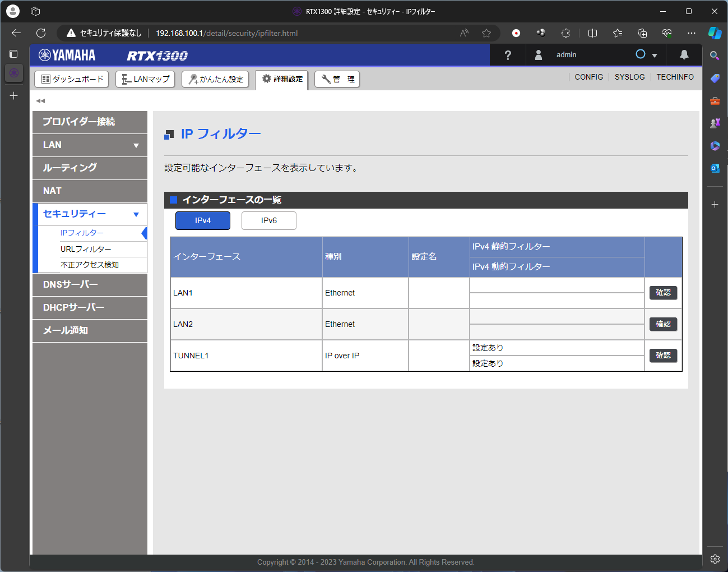The height and width of the screenshot is (572, 728).
Task: Click the browser address bar URL
Action: 226,33
